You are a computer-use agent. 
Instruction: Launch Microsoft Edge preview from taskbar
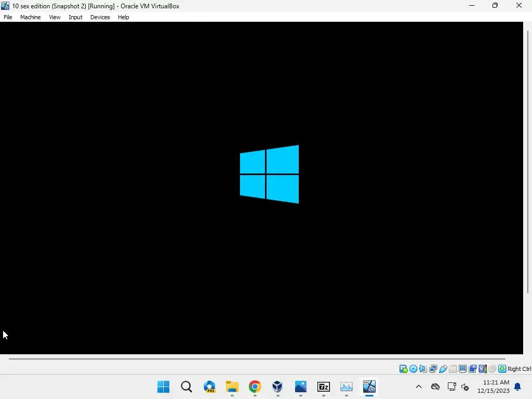209,387
